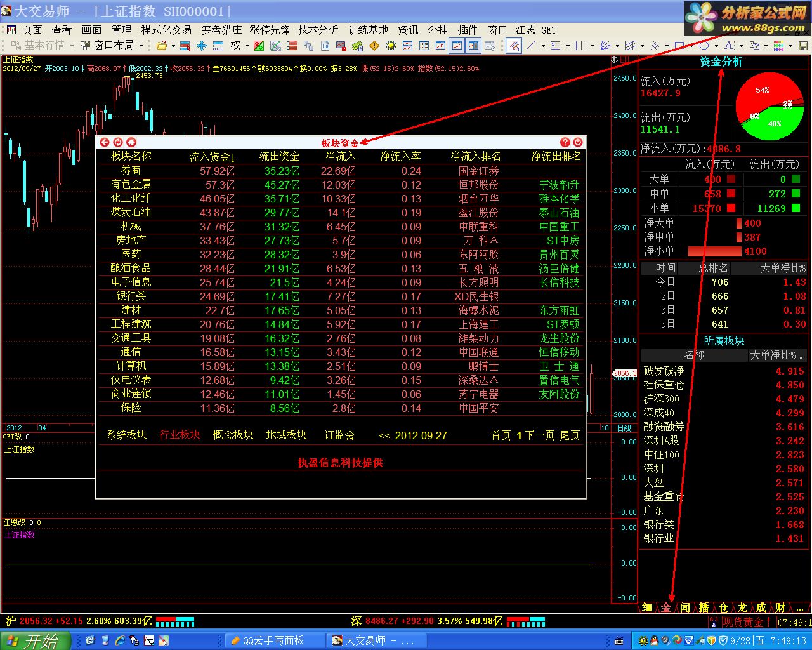Click the back arrow in 板块资金 window
This screenshot has width=812, height=650.
[x=105, y=142]
